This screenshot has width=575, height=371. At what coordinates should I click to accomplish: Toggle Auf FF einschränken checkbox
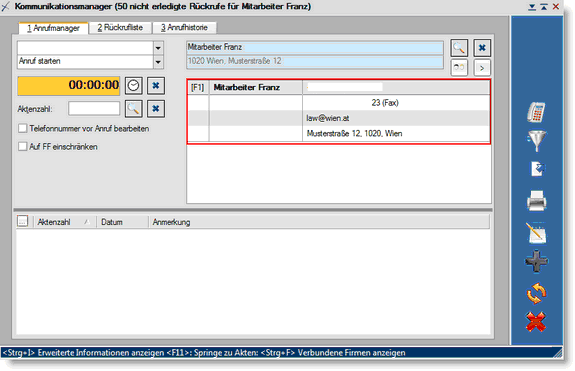(23, 146)
